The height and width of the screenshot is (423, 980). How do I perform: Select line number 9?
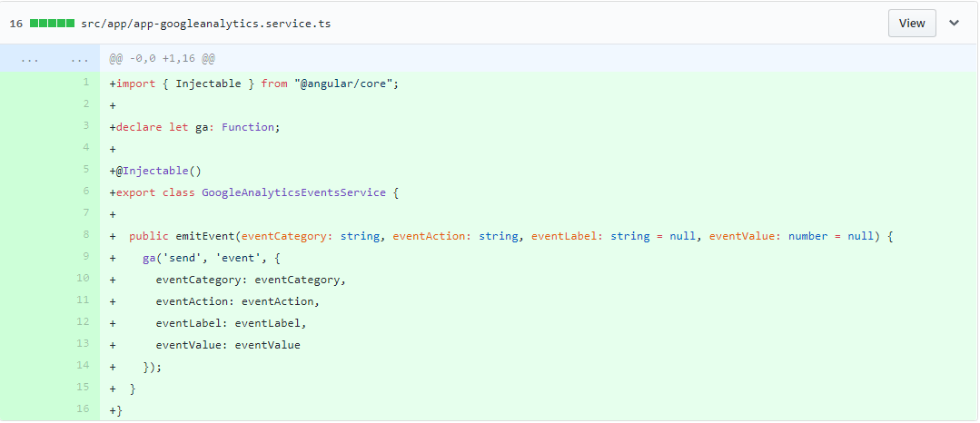tap(86, 257)
